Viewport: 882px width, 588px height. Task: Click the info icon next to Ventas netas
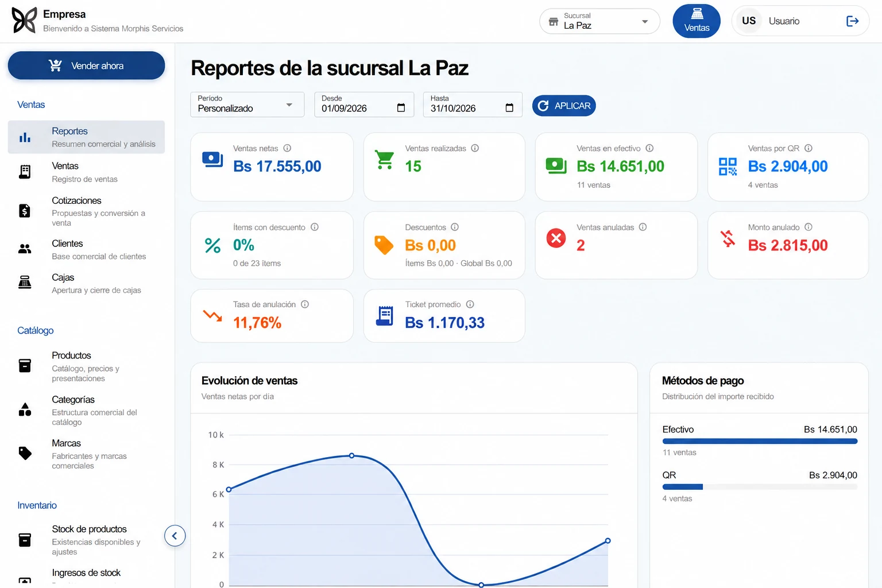[287, 148]
